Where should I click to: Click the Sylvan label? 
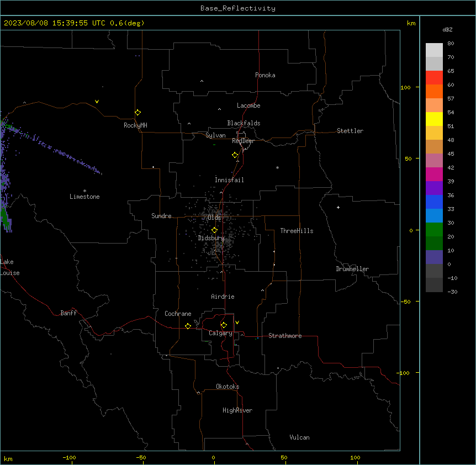(x=215, y=135)
